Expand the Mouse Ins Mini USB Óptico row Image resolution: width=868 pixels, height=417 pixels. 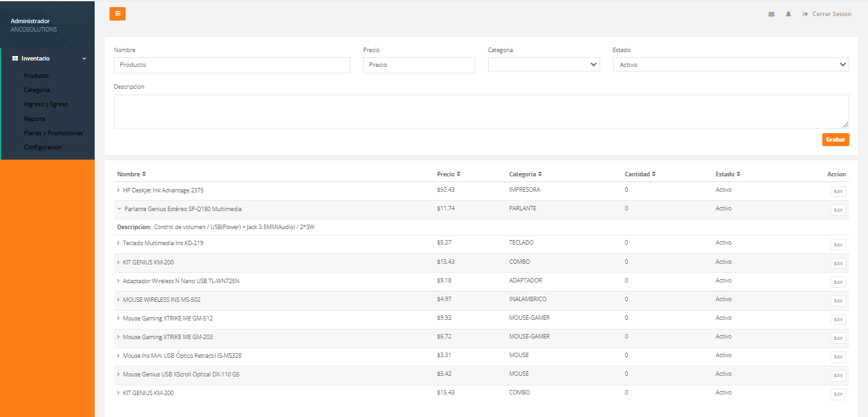[x=118, y=356]
